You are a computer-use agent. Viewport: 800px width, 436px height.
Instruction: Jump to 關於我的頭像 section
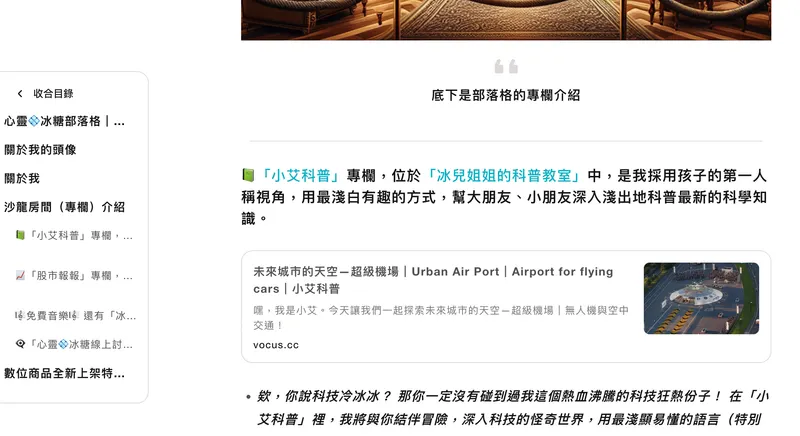coord(40,150)
